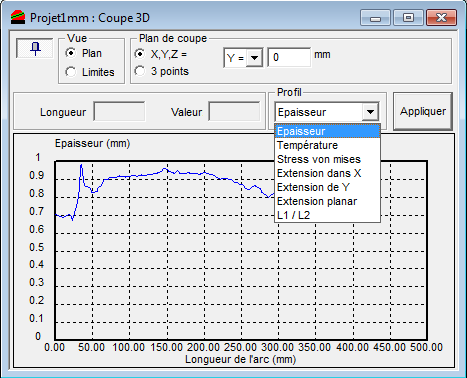Click the 100.00 x-axis tick label
This screenshot has width=467, height=378.
point(129,347)
